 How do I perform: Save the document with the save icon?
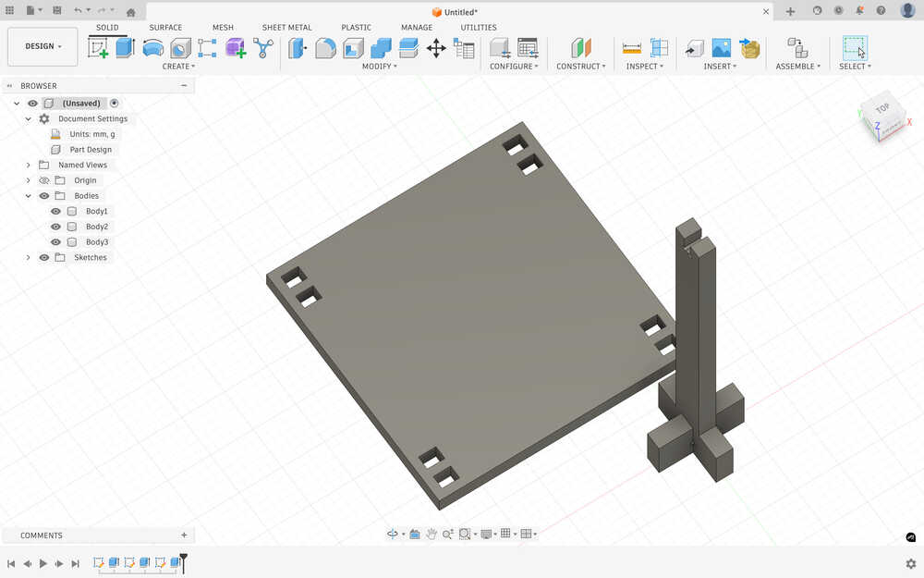[57, 10]
